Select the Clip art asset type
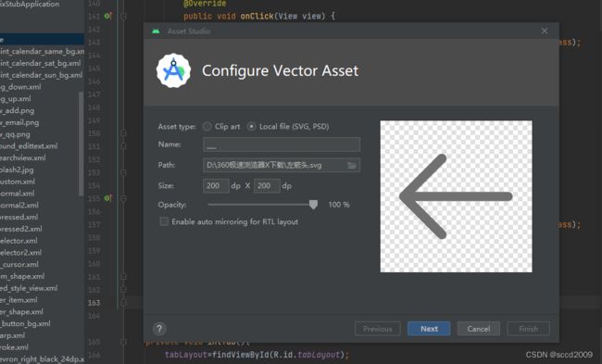 pos(207,126)
